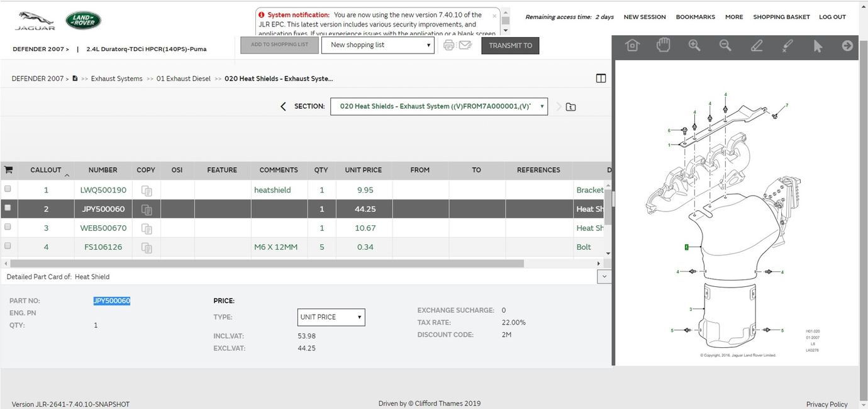Click the table horizontal scrollbar

point(267,264)
